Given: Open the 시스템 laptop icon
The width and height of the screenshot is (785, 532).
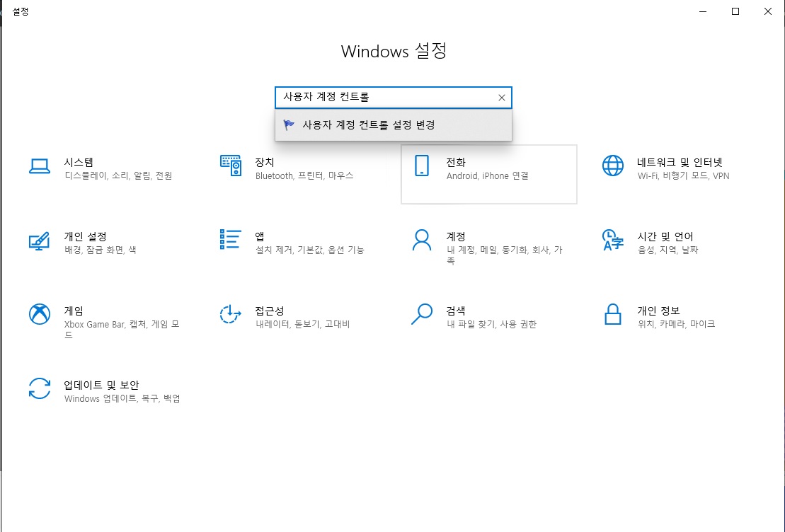Looking at the screenshot, I should pos(39,166).
